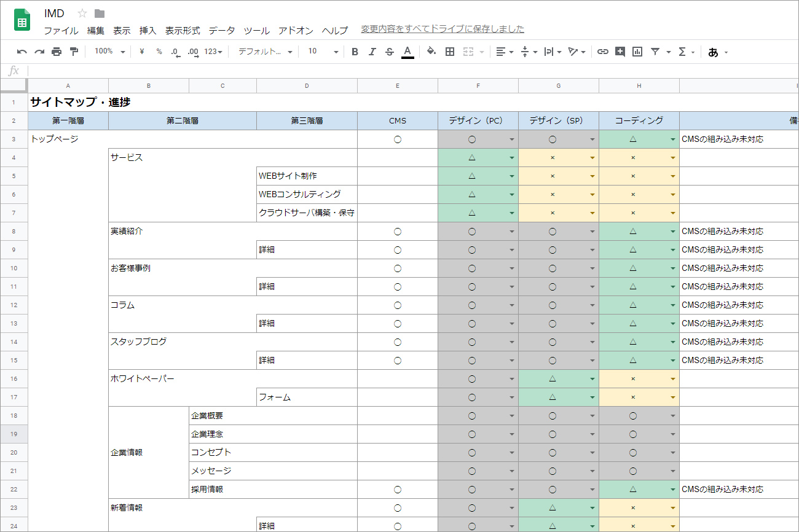Screen dimensions: 799x532
Task: Click the undo arrow icon
Action: click(22, 52)
